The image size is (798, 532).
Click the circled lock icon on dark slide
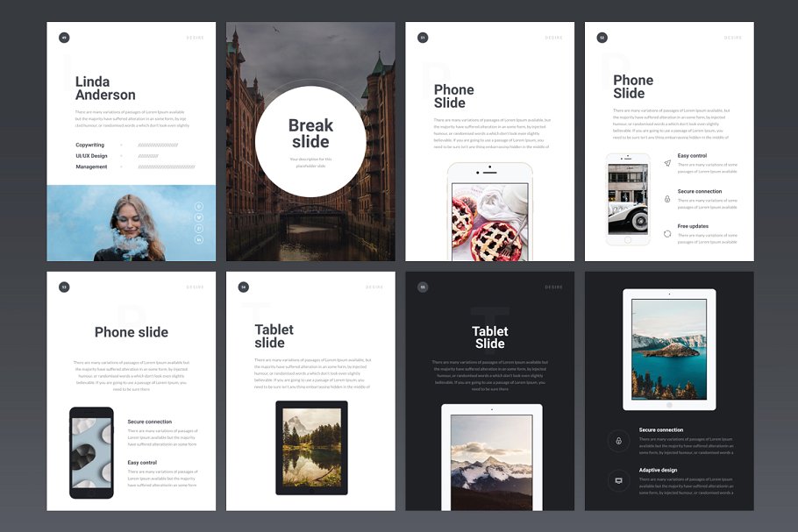tap(619, 441)
